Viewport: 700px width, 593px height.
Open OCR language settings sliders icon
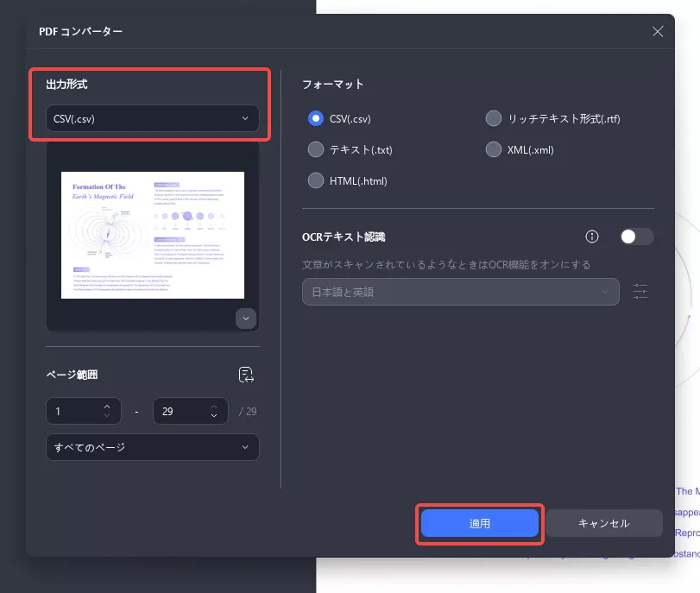640,292
